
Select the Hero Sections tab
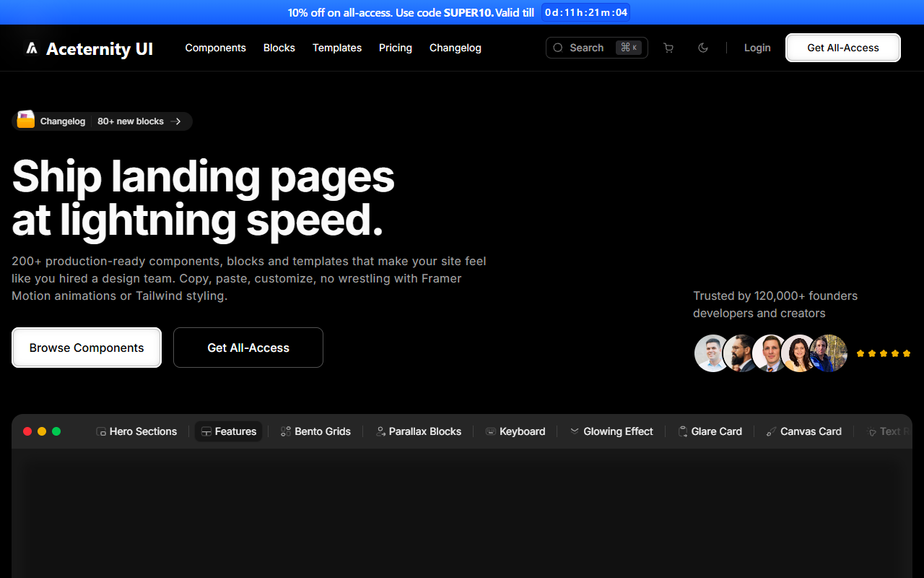coord(136,431)
